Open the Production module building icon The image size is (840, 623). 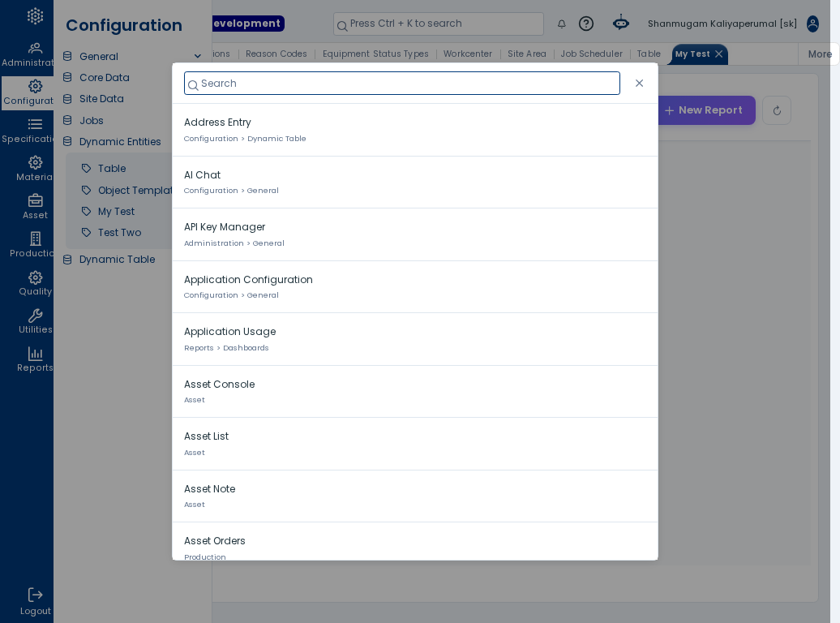(x=36, y=238)
